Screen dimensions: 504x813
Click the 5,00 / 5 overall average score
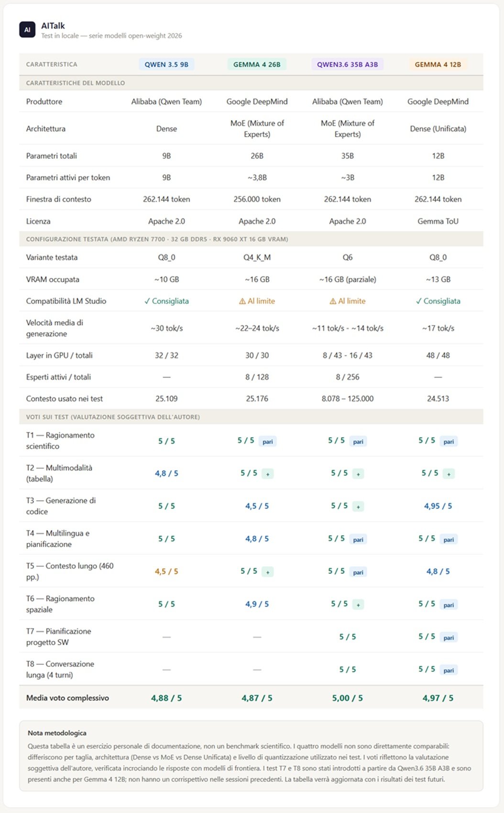(x=347, y=698)
